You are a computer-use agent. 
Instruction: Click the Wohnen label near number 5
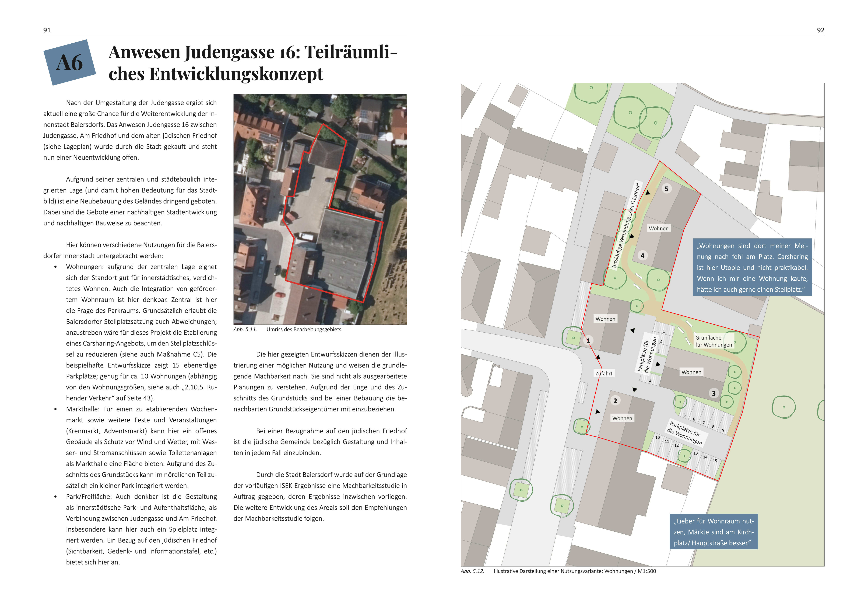tap(659, 228)
